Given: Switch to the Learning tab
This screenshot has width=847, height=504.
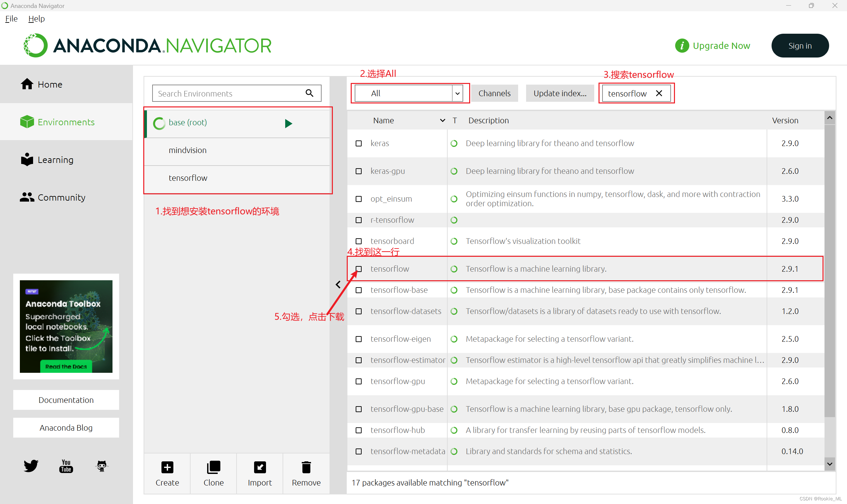Looking at the screenshot, I should [55, 160].
